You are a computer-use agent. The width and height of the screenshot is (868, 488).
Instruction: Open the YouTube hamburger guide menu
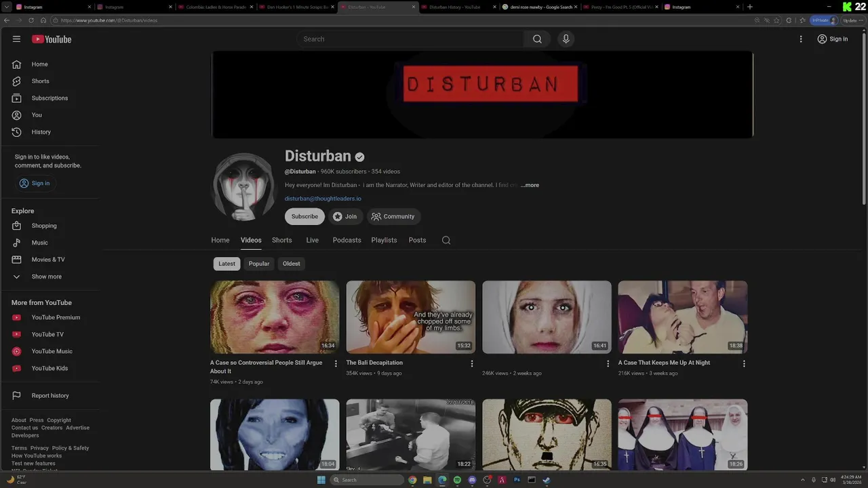[16, 39]
